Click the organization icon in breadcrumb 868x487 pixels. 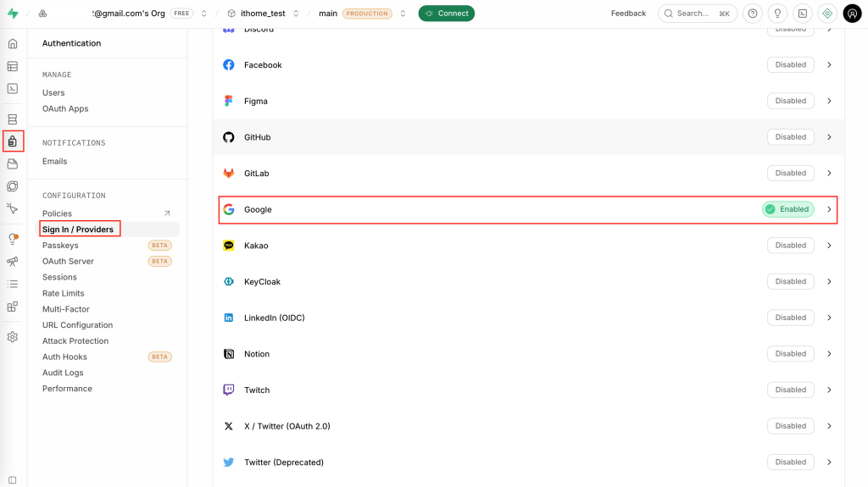pos(42,14)
